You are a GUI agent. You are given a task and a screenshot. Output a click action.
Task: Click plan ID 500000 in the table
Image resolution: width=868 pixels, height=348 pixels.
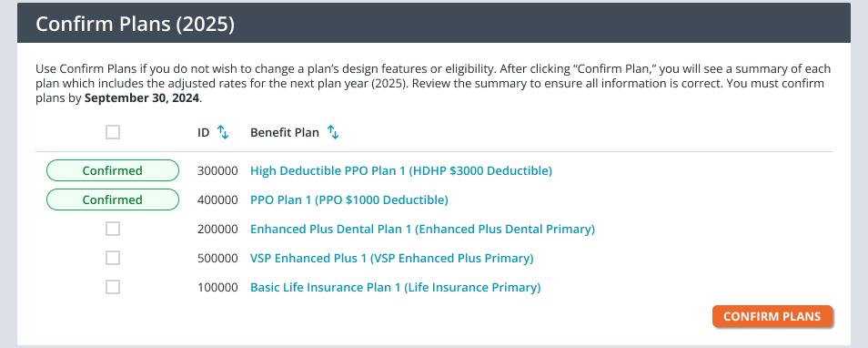click(217, 258)
